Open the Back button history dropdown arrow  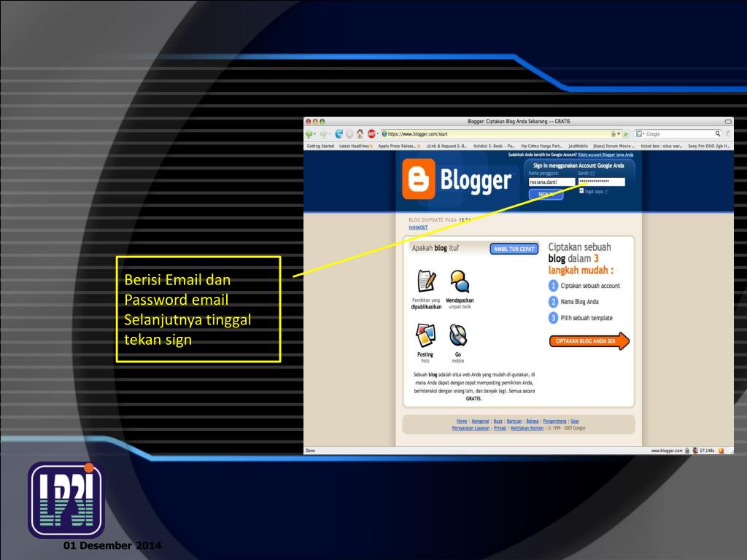[x=315, y=134]
